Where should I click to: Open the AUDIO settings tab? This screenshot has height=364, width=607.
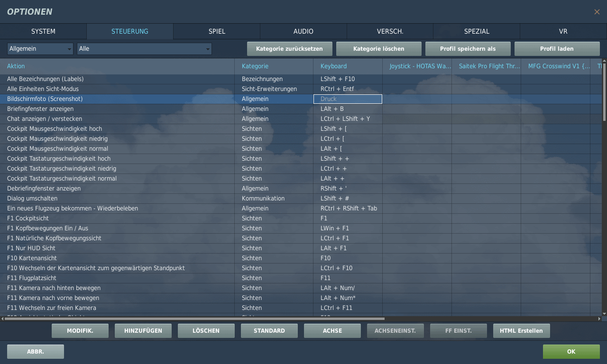[303, 31]
